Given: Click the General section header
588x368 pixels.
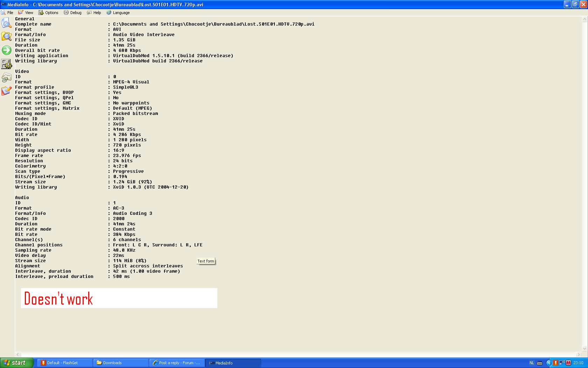Looking at the screenshot, I should point(25,19).
